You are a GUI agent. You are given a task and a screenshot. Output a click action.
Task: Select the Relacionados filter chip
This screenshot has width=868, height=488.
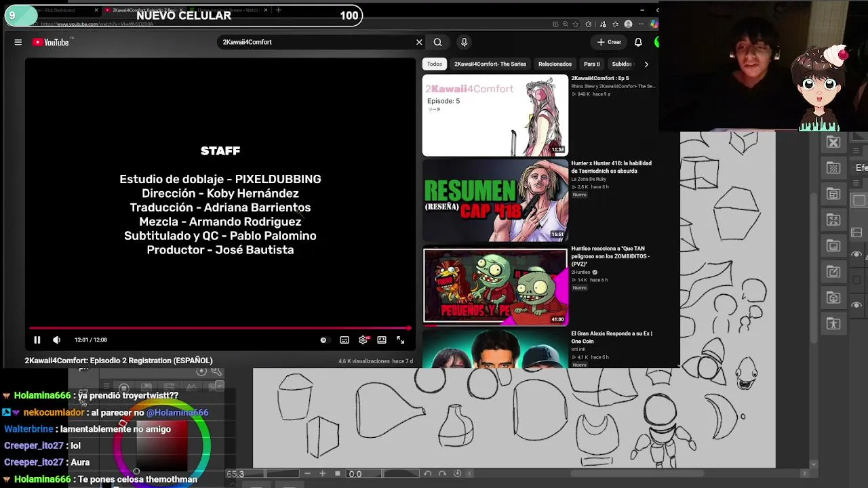coord(555,64)
